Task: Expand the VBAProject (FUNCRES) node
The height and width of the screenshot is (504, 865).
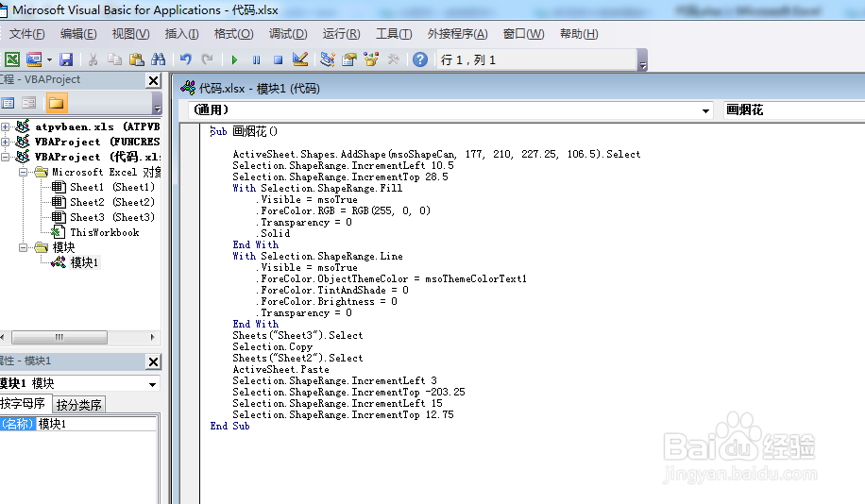Action: (5, 142)
